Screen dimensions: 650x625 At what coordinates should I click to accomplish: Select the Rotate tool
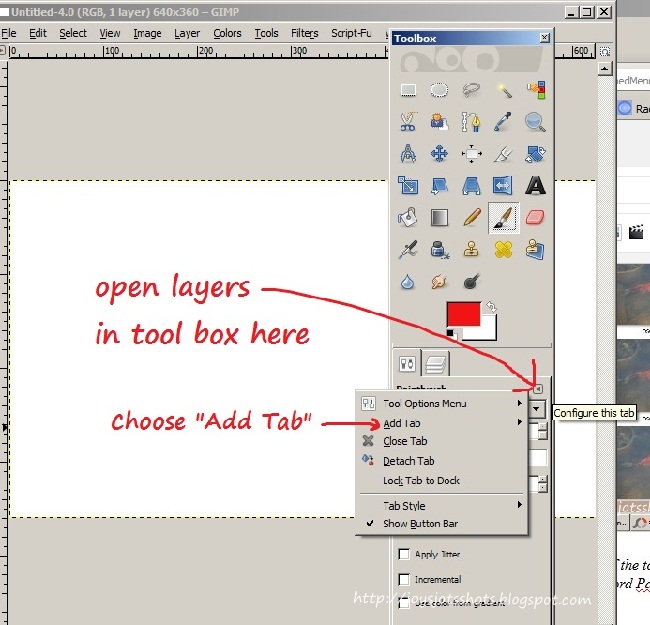tap(535, 154)
